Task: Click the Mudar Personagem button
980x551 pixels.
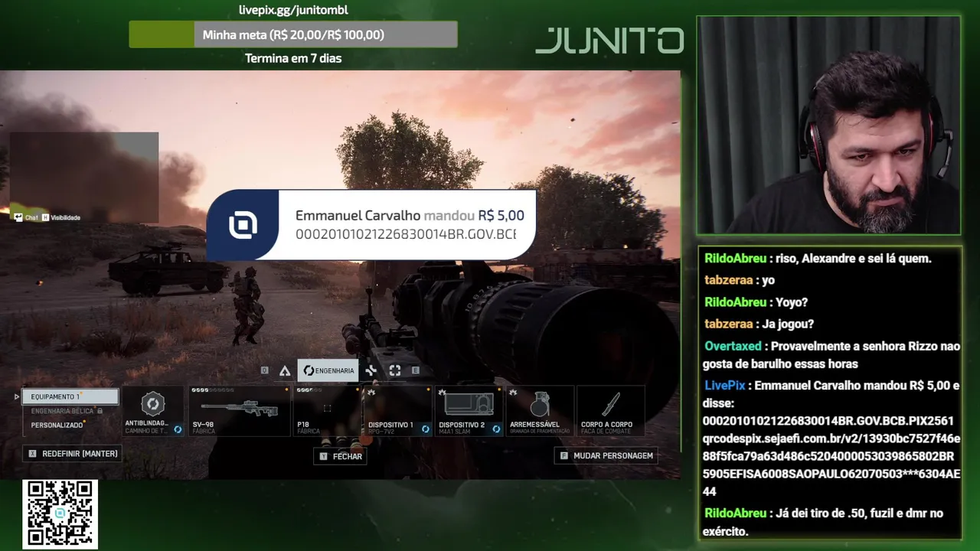Action: tap(606, 455)
